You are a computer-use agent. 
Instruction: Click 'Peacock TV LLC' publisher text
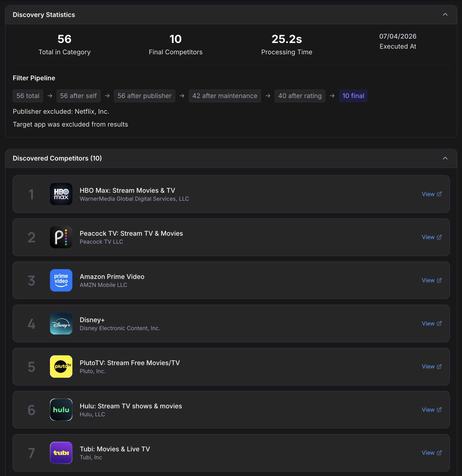point(101,242)
